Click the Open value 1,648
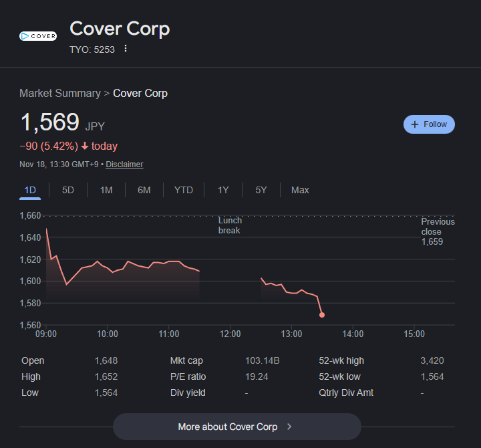Image resolution: width=481 pixels, height=448 pixels. click(x=106, y=360)
